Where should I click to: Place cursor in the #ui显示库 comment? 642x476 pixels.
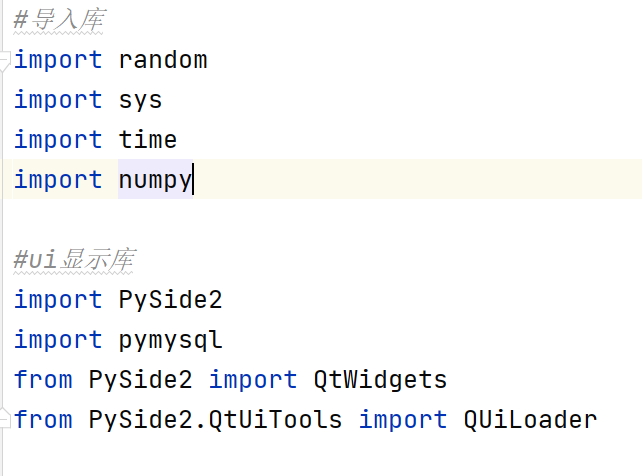[74, 259]
